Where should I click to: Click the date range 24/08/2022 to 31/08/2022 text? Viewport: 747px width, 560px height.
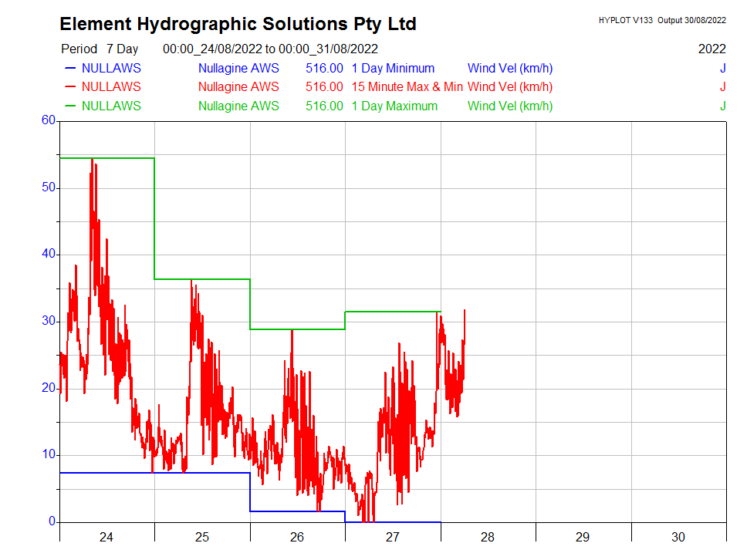(270, 49)
